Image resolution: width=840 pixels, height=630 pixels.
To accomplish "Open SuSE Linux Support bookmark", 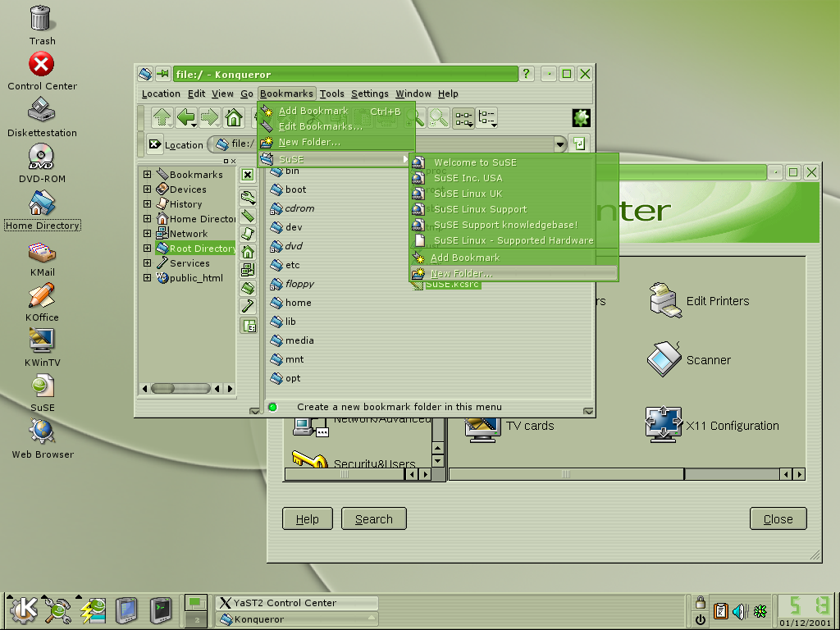I will (x=514, y=209).
